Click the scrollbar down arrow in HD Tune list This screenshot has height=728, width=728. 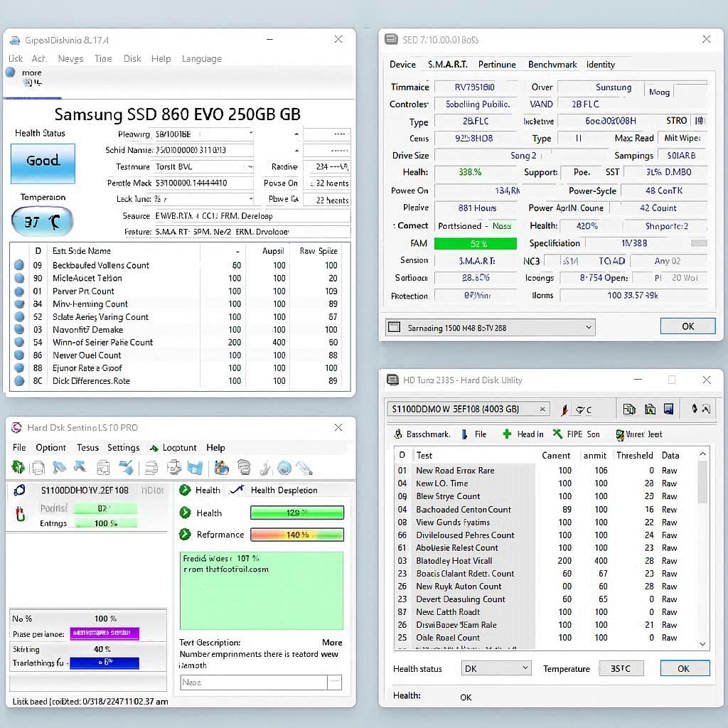[x=703, y=643]
